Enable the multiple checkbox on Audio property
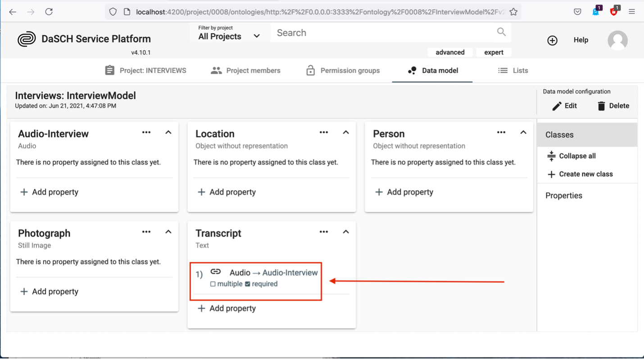This screenshot has height=360, width=644. [x=213, y=284]
